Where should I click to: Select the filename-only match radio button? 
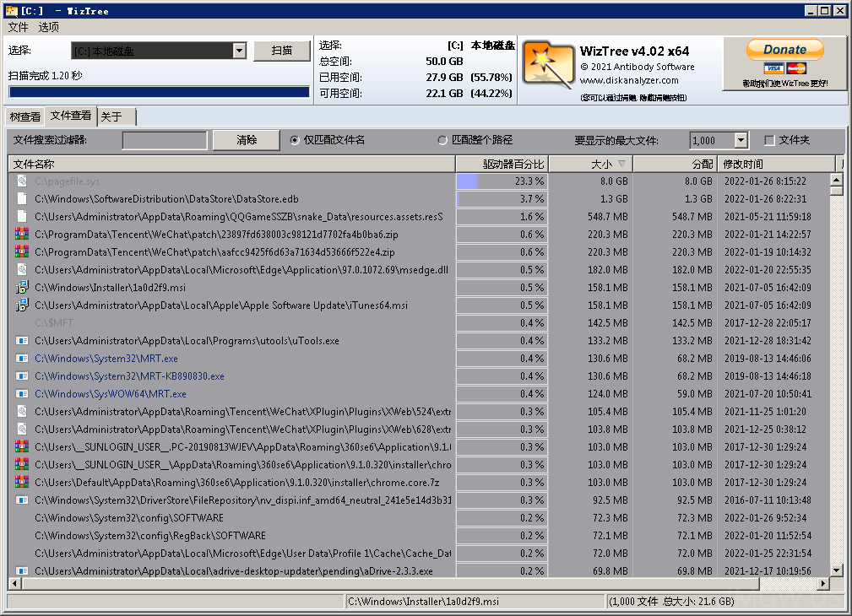click(295, 140)
